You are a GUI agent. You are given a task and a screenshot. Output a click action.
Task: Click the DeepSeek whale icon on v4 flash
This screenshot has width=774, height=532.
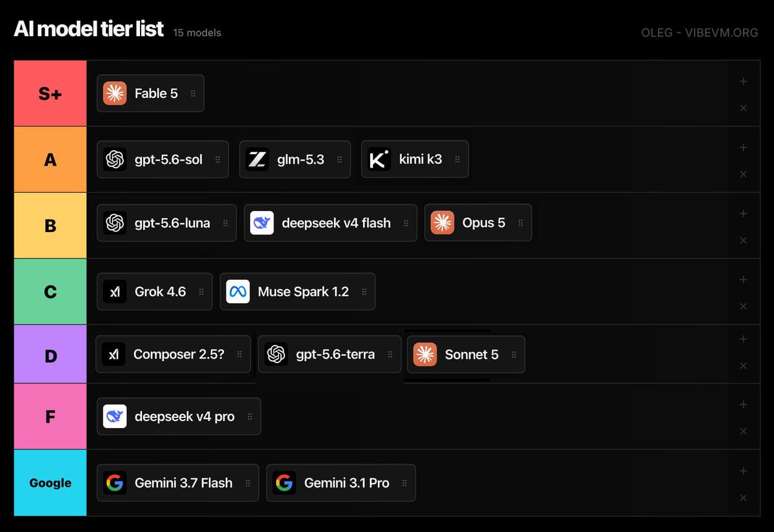[262, 223]
